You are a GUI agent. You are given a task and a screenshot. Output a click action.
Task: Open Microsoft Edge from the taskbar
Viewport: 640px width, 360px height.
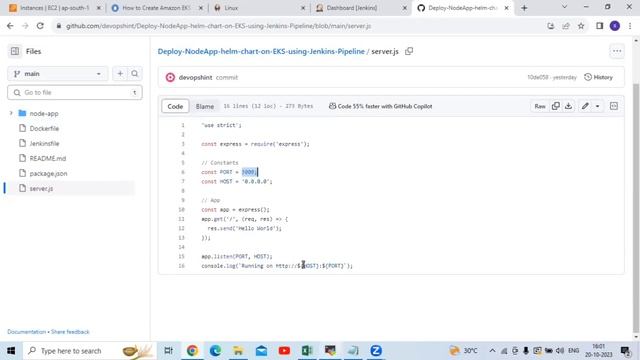(215, 351)
